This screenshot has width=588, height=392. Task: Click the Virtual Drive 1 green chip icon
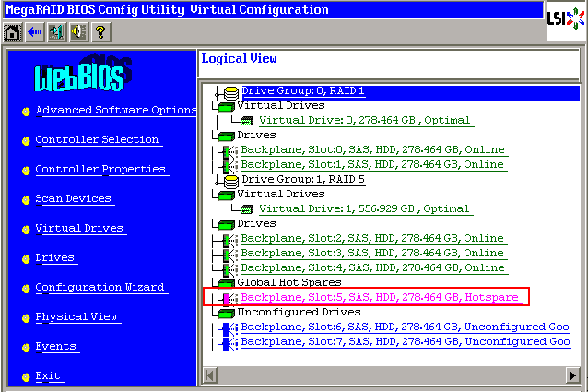click(247, 209)
